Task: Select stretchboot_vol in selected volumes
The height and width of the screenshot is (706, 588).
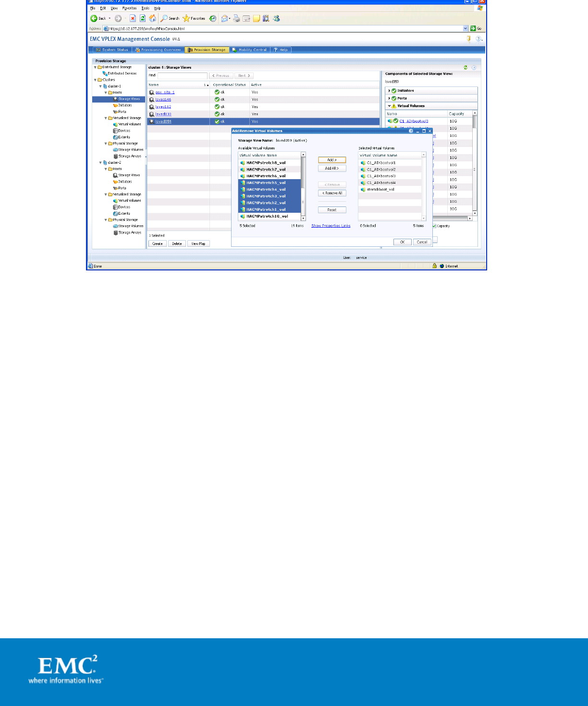Action: pyautogui.click(x=390, y=190)
